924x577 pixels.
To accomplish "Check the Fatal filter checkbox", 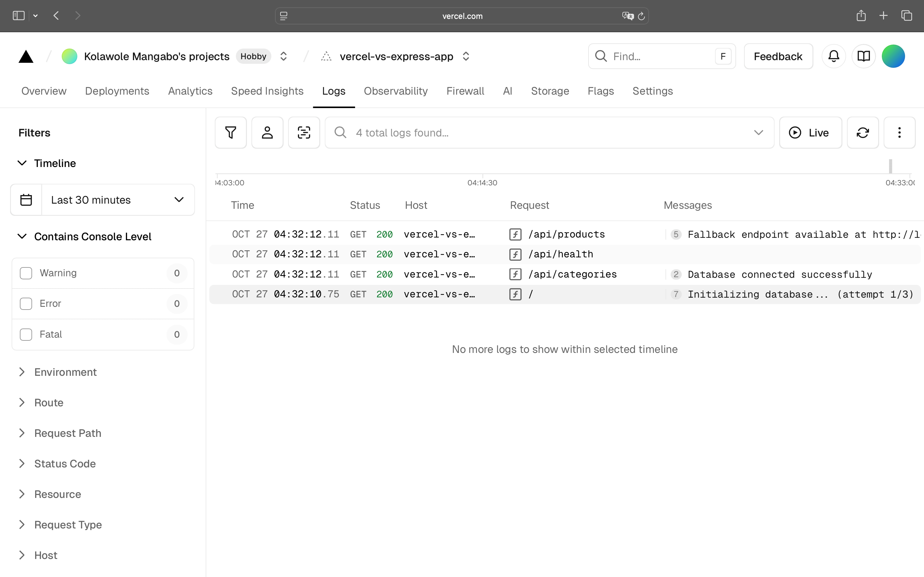I will (26, 334).
